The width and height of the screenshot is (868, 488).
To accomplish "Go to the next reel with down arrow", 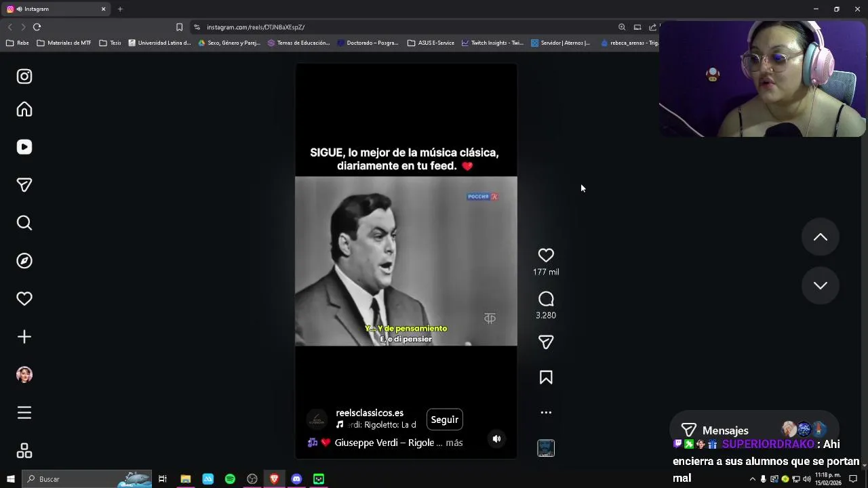I will click(821, 285).
